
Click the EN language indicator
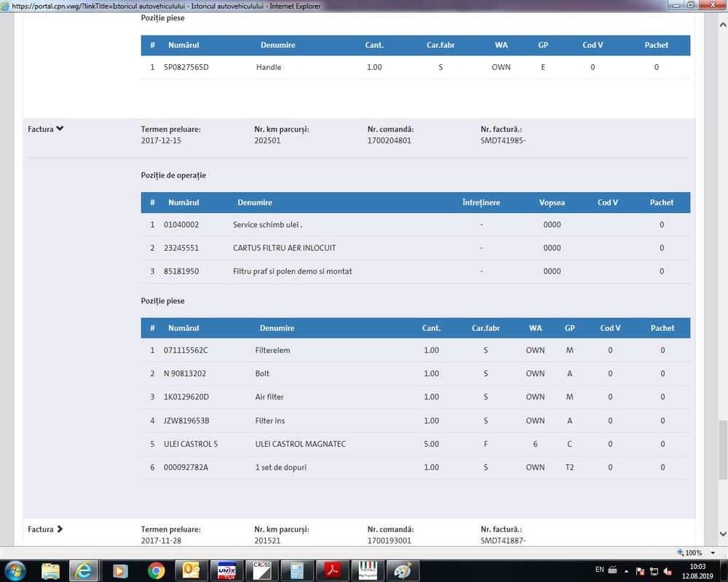pyautogui.click(x=600, y=570)
